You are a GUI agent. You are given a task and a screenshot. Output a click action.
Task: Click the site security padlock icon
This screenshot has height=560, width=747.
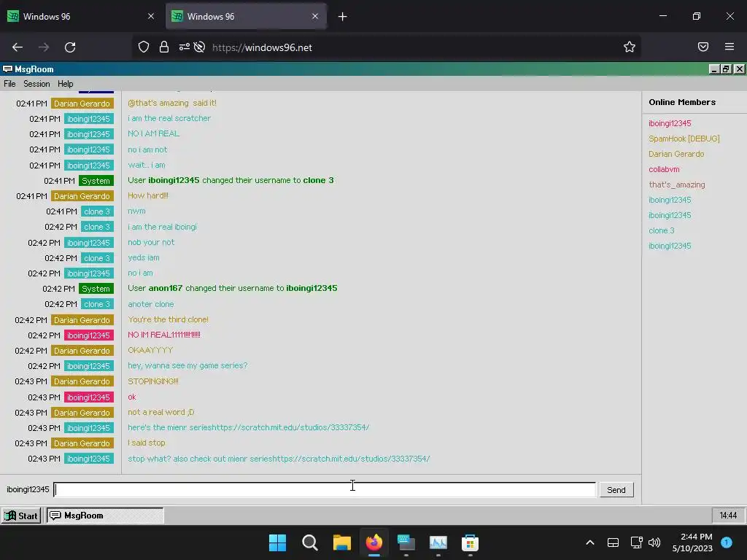[164, 47]
